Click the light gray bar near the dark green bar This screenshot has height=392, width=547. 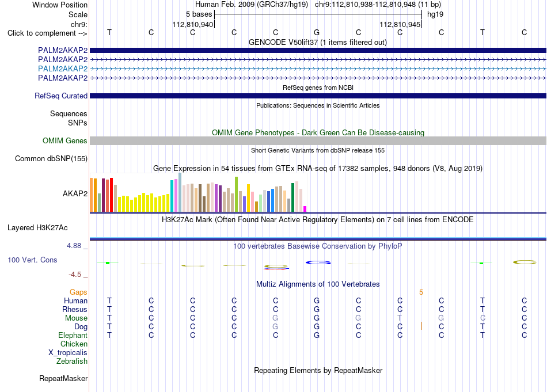pyautogui.click(x=288, y=205)
